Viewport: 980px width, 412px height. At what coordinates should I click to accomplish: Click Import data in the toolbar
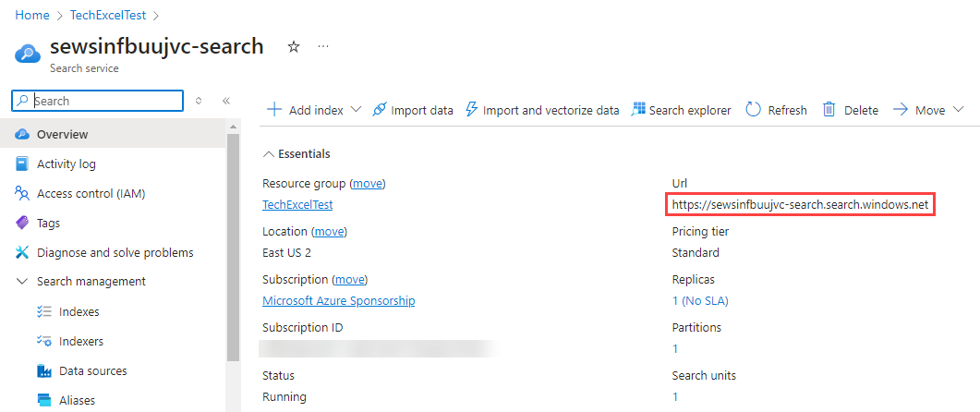(413, 110)
